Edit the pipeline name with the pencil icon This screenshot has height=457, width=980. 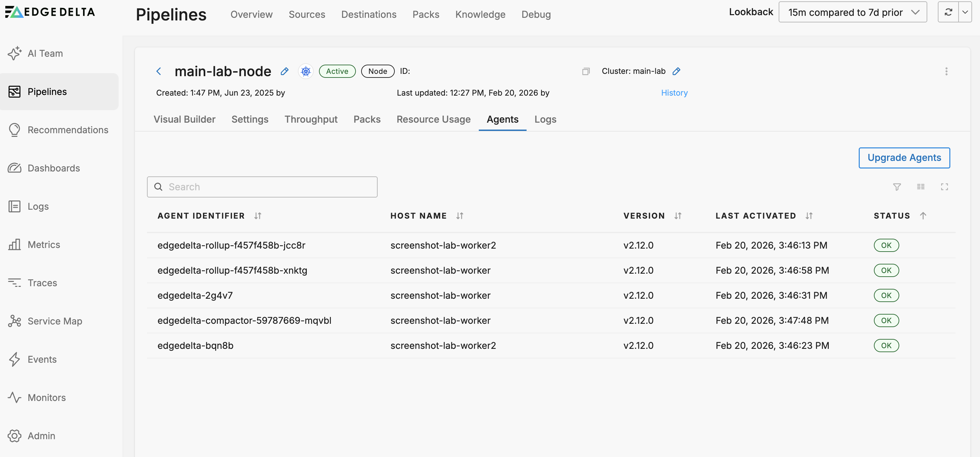(x=284, y=71)
